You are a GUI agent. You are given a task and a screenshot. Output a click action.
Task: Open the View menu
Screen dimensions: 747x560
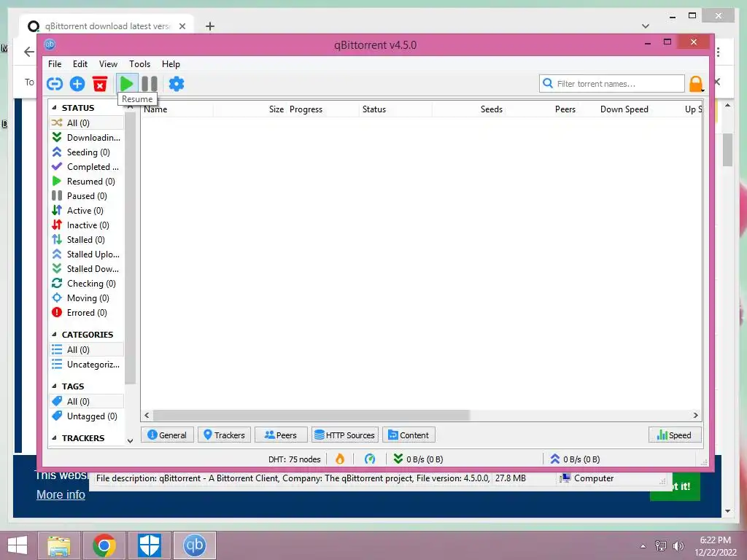coord(108,64)
